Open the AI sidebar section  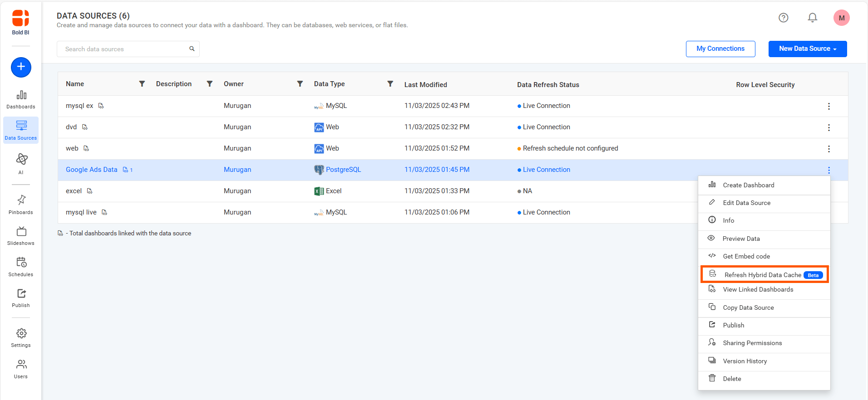[21, 164]
